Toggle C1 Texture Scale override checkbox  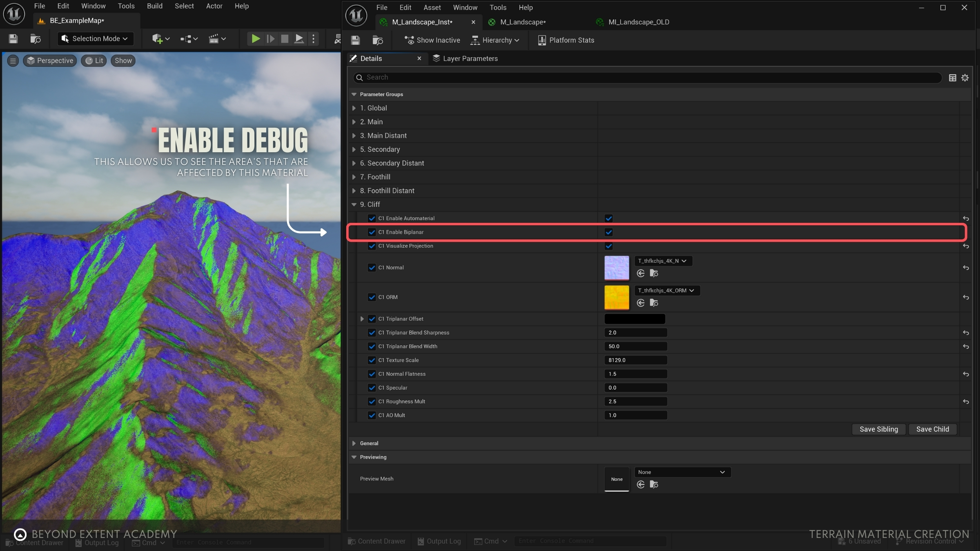pos(372,360)
